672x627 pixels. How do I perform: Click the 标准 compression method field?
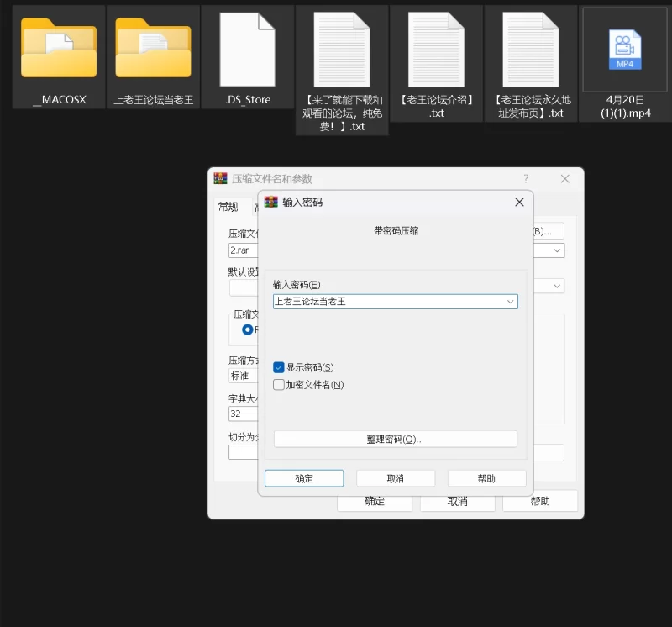[244, 376]
